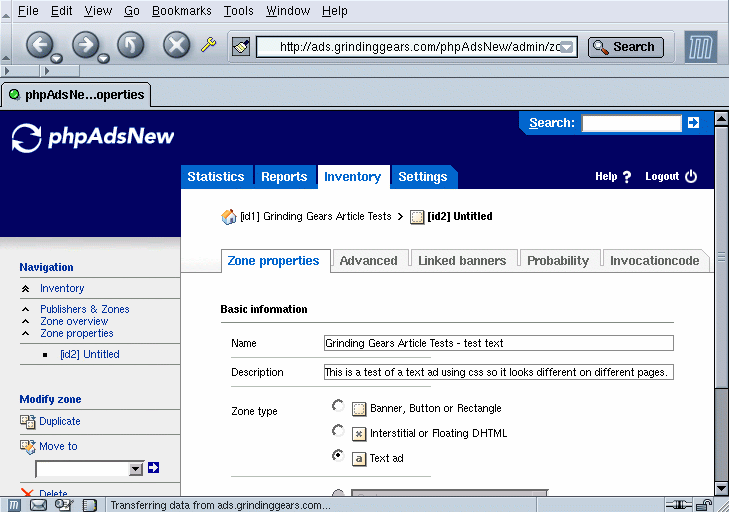
Task: Open the Tools menu
Action: pos(239,10)
